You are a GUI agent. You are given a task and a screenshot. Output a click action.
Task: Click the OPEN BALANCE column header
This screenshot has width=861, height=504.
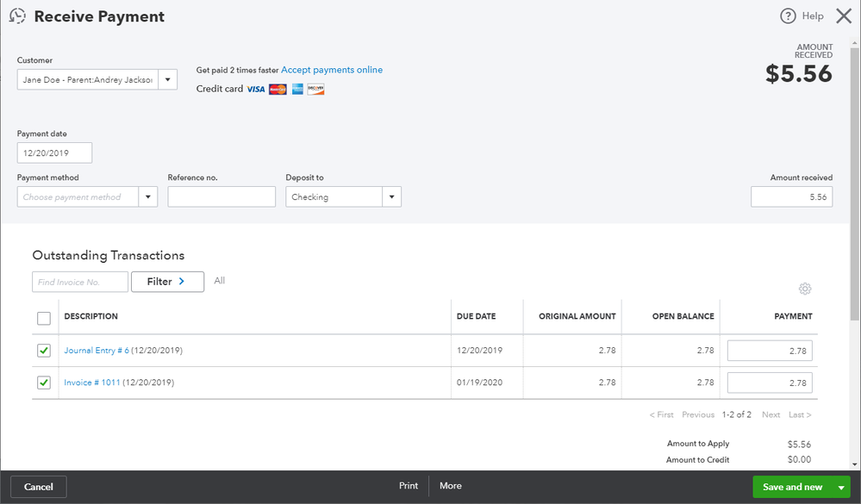pos(683,316)
